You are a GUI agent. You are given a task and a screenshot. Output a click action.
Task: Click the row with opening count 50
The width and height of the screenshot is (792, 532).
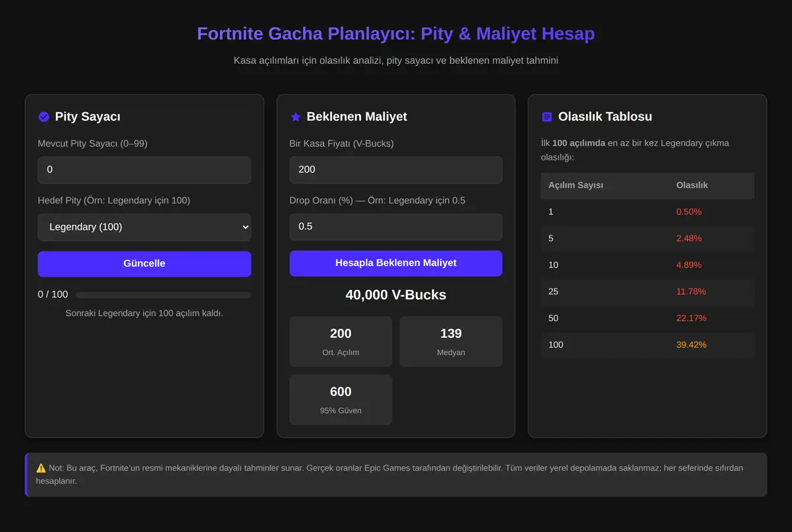[x=647, y=318]
